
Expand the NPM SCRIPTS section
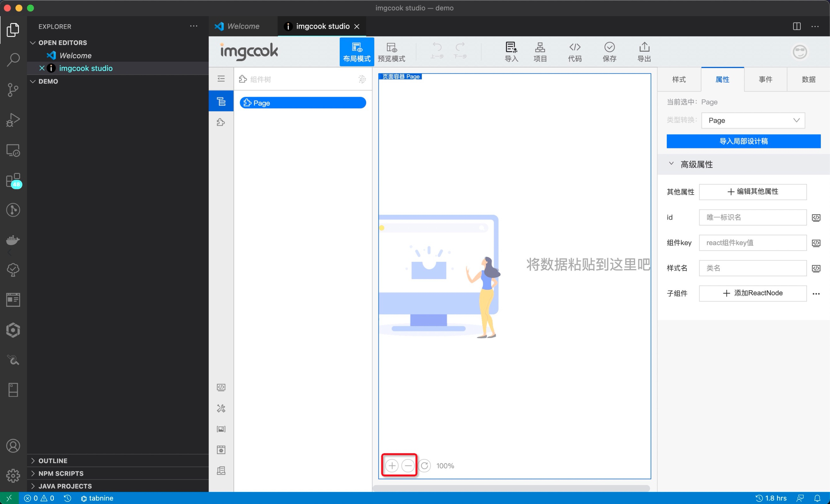pyautogui.click(x=57, y=473)
